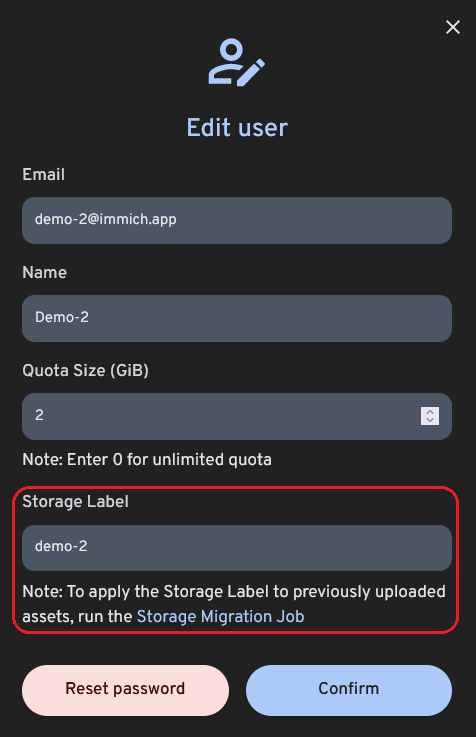
Task: Click the person silhouette in header icon
Action: click(x=227, y=61)
